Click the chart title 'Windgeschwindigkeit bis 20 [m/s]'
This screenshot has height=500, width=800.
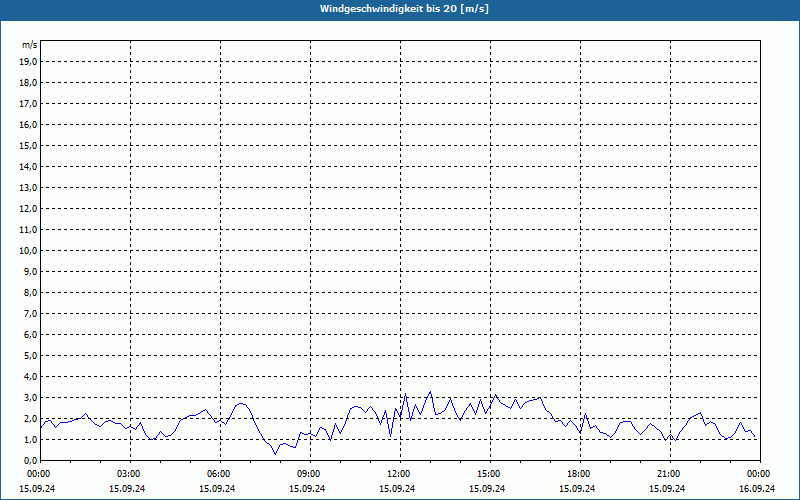[x=404, y=9]
